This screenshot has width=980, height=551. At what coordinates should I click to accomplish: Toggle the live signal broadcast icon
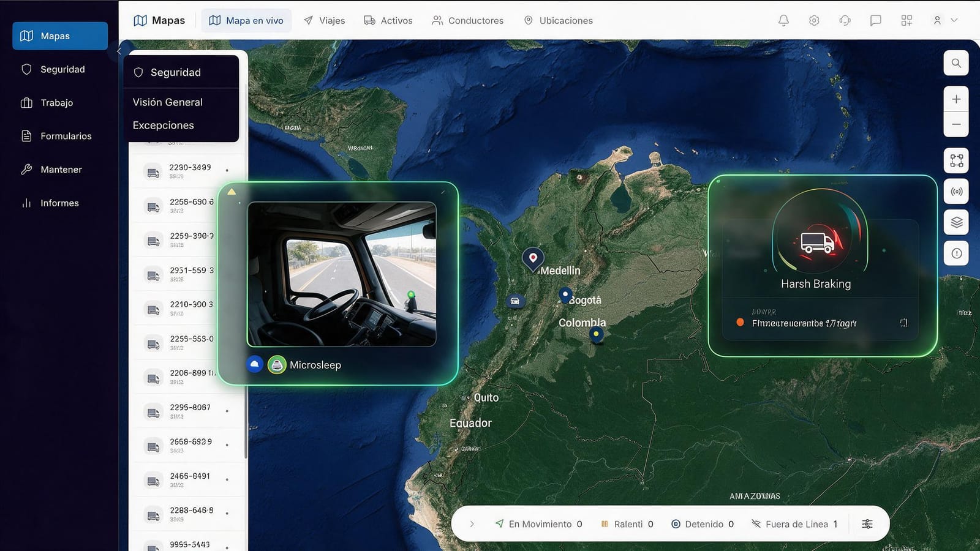pyautogui.click(x=956, y=192)
